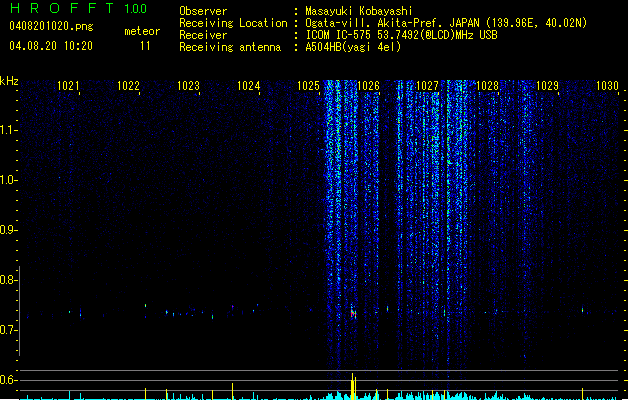Screen dimensions: 629x400
Task: Click the 1022 time axis marker
Action: [x=128, y=86]
